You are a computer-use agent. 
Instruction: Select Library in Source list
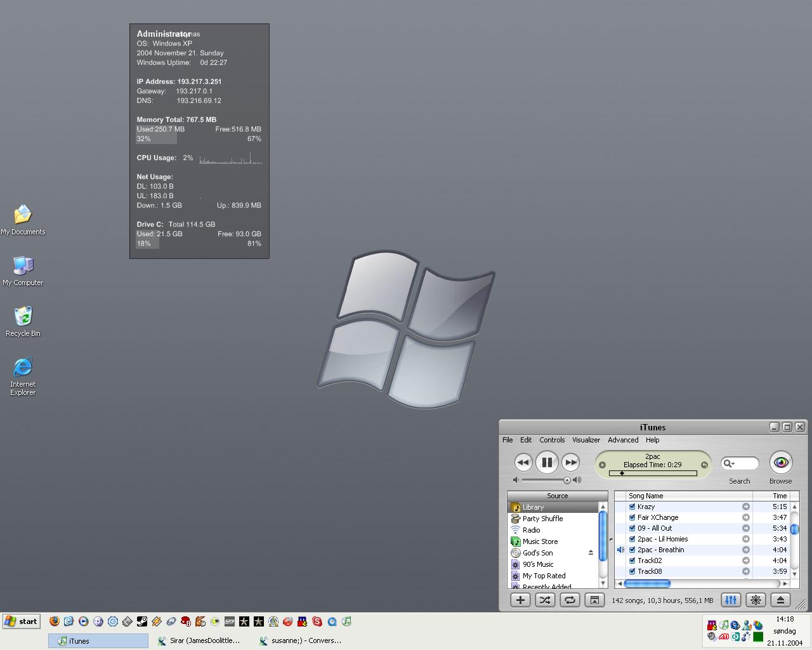tap(553, 507)
